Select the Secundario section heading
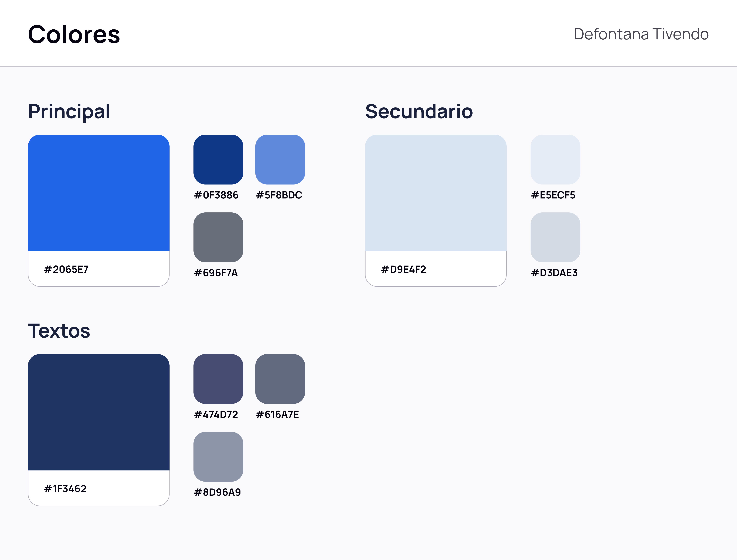The height and width of the screenshot is (560, 737). 419,111
